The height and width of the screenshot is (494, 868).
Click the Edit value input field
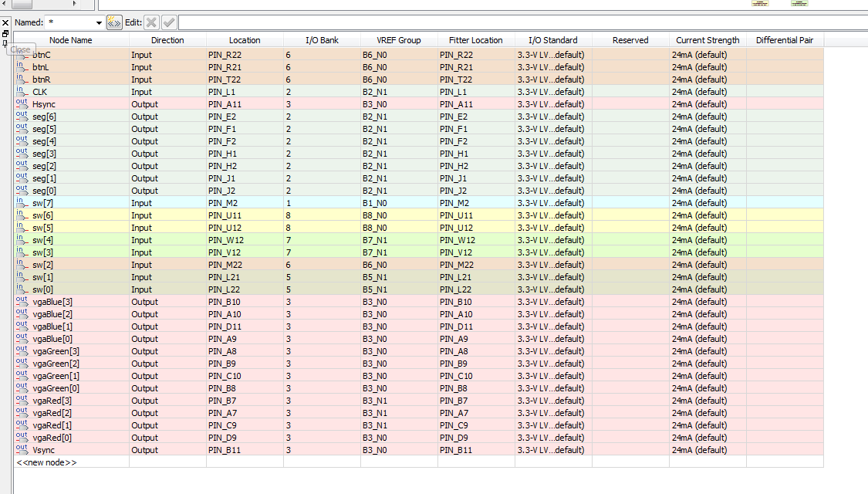(523, 22)
